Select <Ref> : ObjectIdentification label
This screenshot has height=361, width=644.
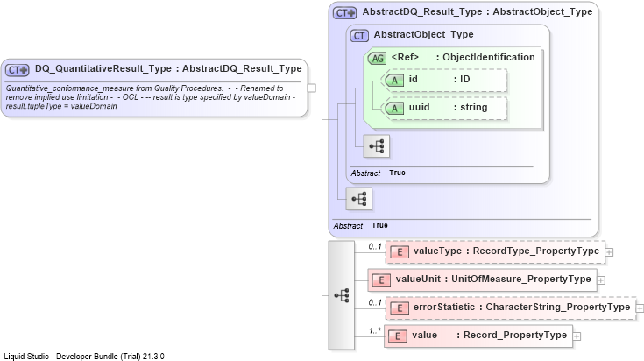(x=464, y=57)
